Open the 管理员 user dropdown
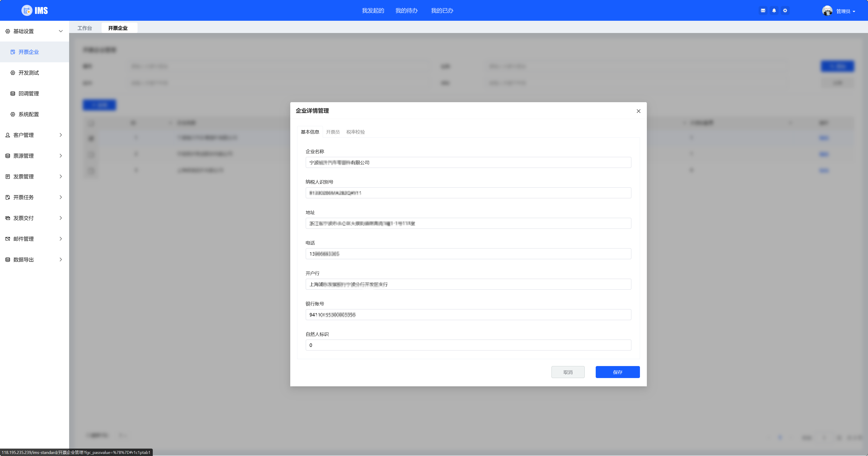This screenshot has width=868, height=456. [845, 11]
